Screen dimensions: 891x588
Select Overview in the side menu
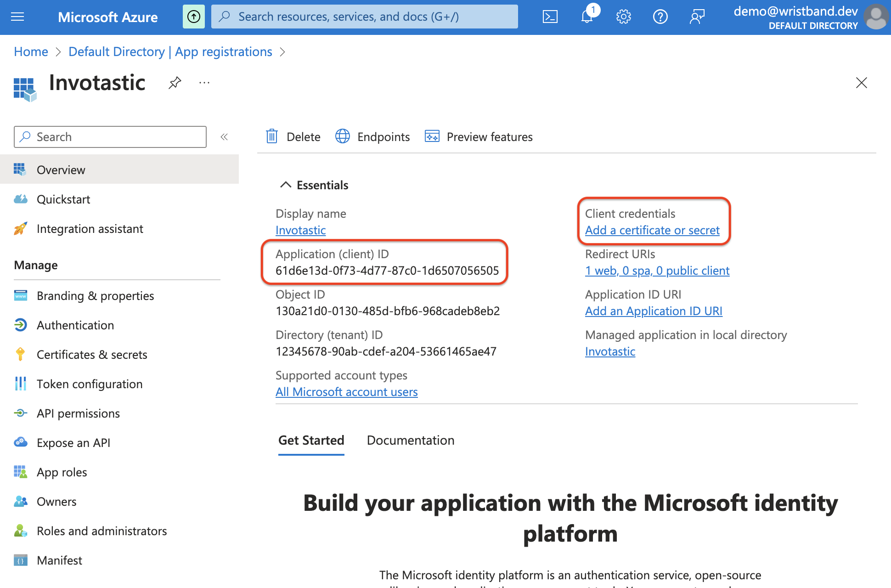(119, 170)
